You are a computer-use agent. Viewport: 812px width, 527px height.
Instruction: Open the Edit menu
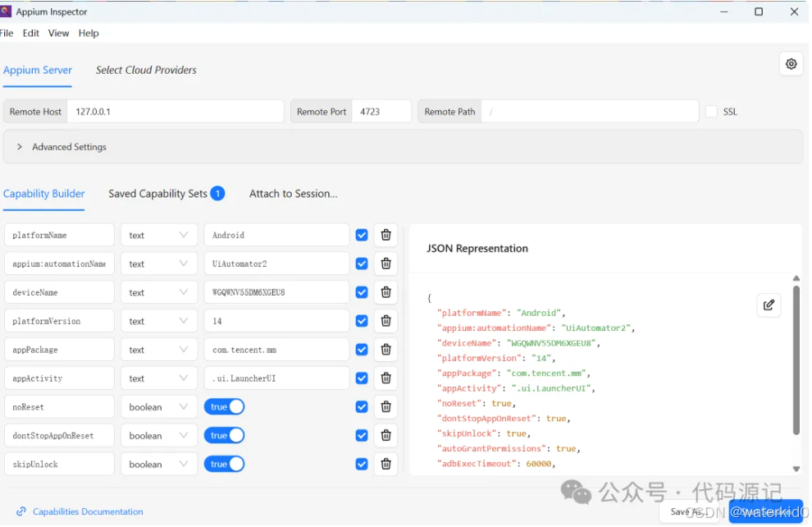(31, 33)
